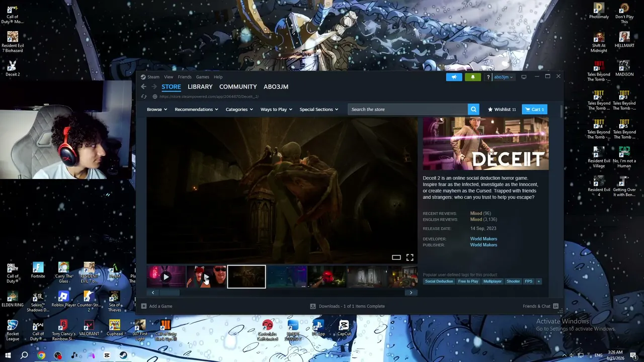The image size is (644, 362).
Task: Open the ABO3JM profile tab
Action: (x=276, y=87)
